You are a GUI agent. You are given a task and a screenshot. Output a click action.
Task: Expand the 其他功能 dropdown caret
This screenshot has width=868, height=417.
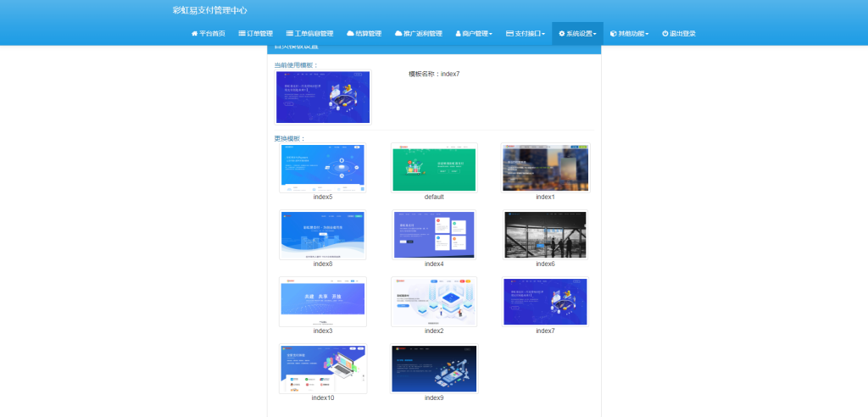[x=647, y=35]
